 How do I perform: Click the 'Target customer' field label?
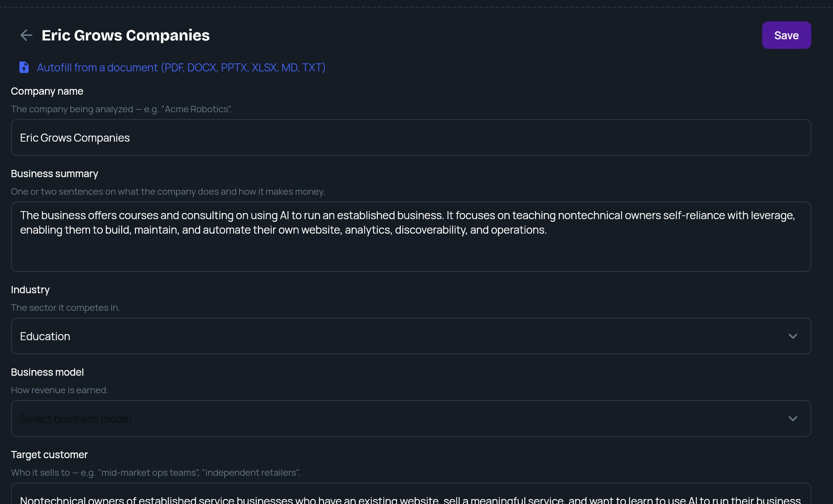click(x=49, y=454)
